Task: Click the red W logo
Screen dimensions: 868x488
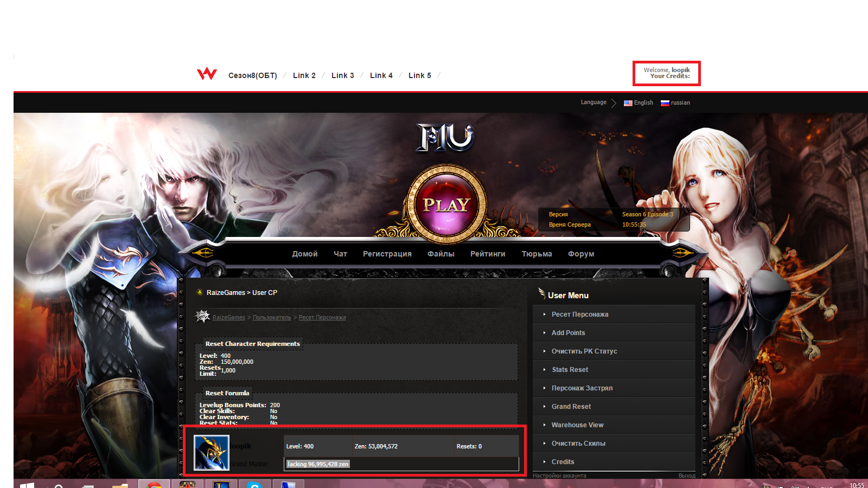Action: pos(207,74)
